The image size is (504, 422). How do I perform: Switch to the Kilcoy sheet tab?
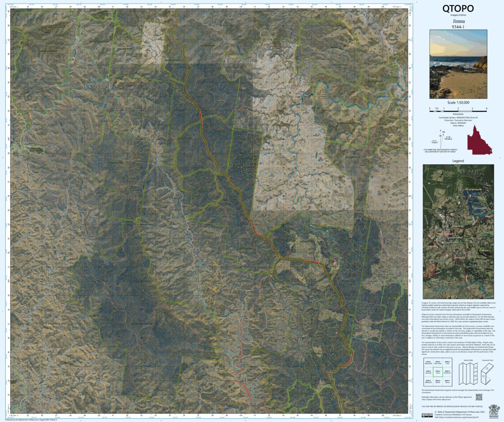448,381
